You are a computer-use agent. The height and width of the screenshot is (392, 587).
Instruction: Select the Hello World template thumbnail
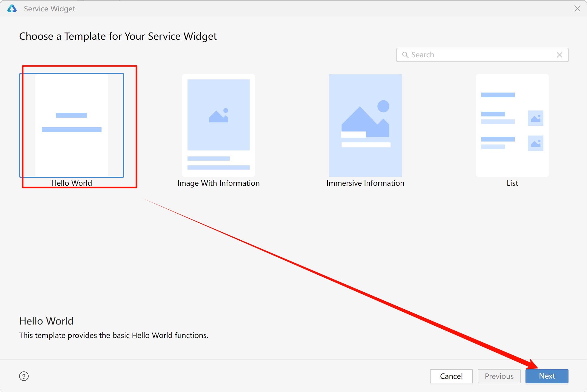72,125
